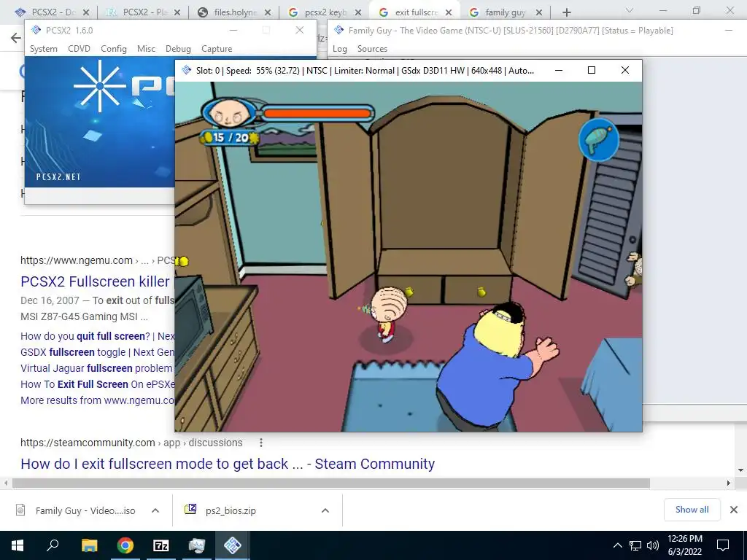Click the orange health bar in game
Image resolution: width=747 pixels, height=560 pixels.
coord(317,113)
